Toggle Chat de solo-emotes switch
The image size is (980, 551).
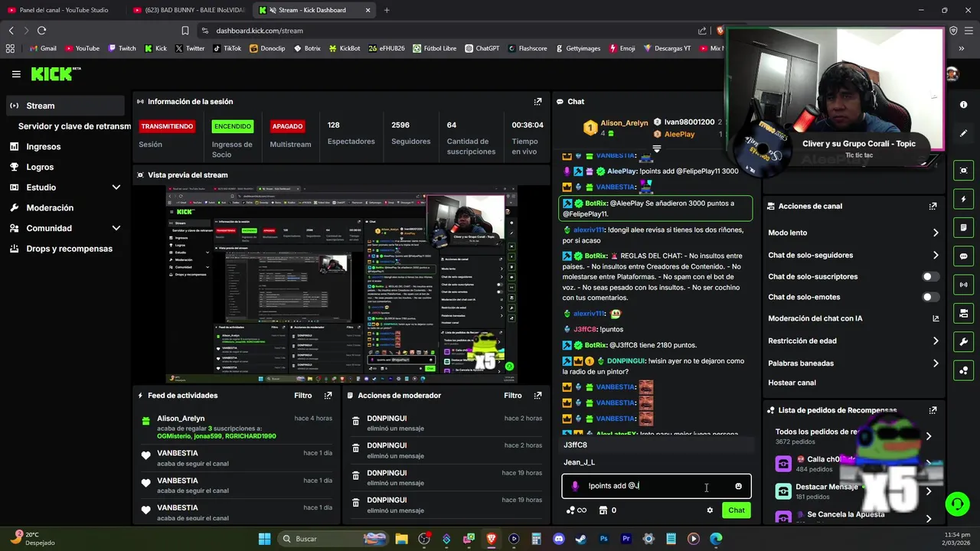(x=930, y=297)
